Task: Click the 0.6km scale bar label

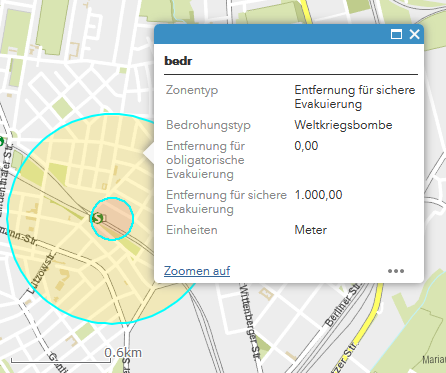Action: click(x=123, y=353)
